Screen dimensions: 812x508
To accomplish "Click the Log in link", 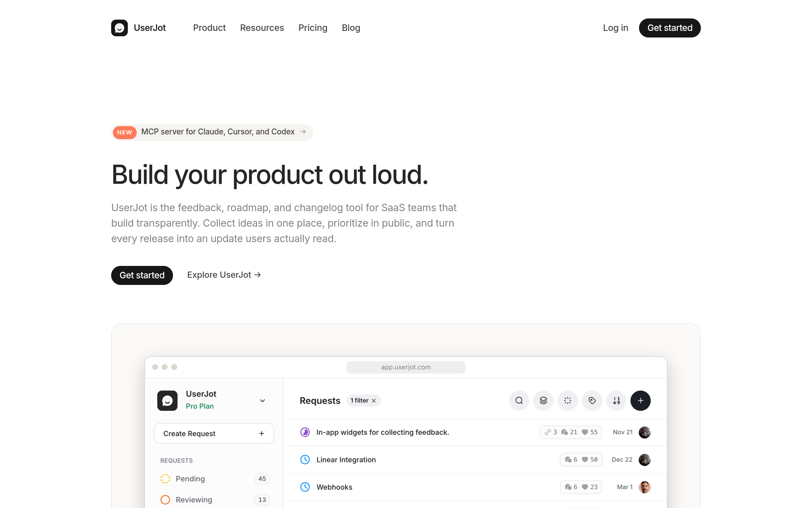I will 615,28.
